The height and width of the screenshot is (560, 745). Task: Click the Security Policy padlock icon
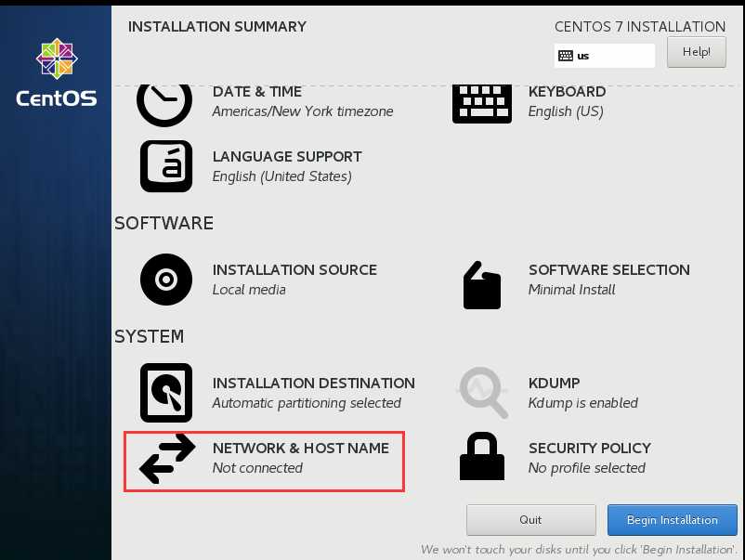click(482, 457)
